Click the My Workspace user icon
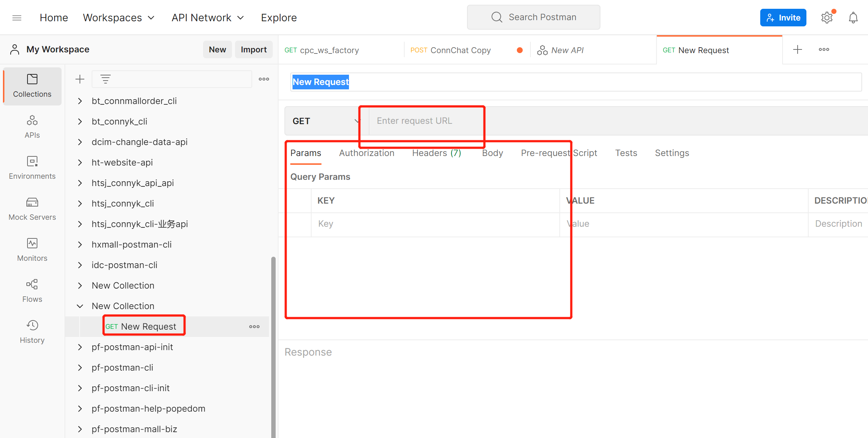 coord(15,49)
